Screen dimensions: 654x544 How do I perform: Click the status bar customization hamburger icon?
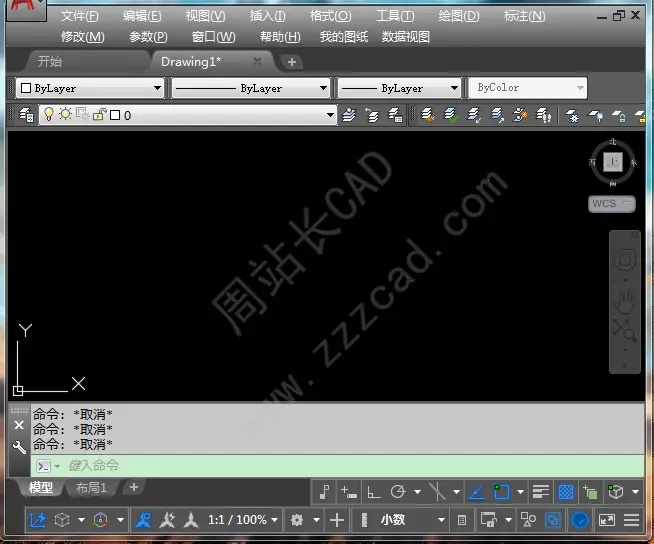click(x=631, y=520)
